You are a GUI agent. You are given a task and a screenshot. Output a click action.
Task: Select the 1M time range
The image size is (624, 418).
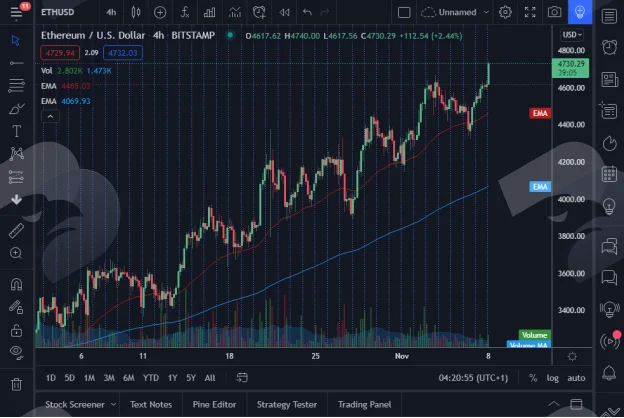click(x=89, y=378)
